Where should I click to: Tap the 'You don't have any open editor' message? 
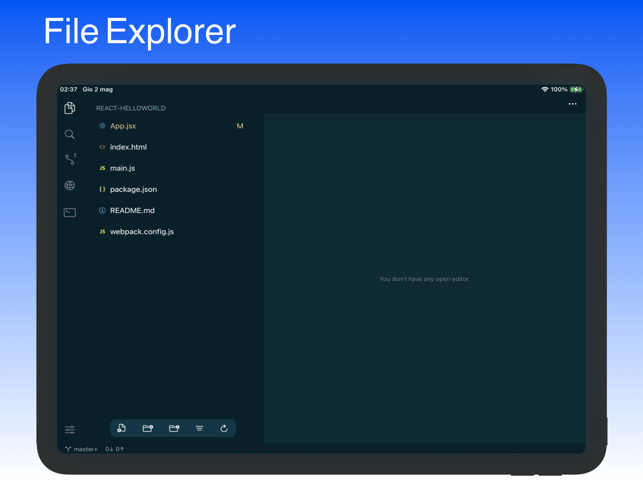click(424, 279)
